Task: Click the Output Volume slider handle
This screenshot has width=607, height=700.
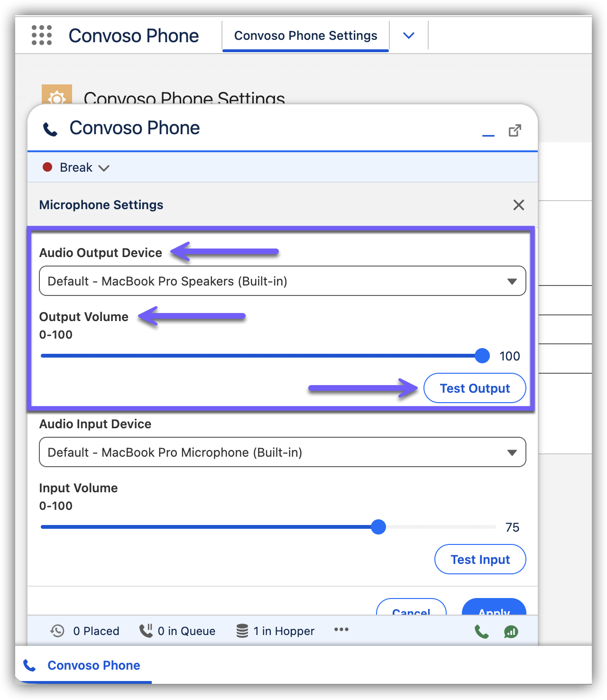Action: 482,356
